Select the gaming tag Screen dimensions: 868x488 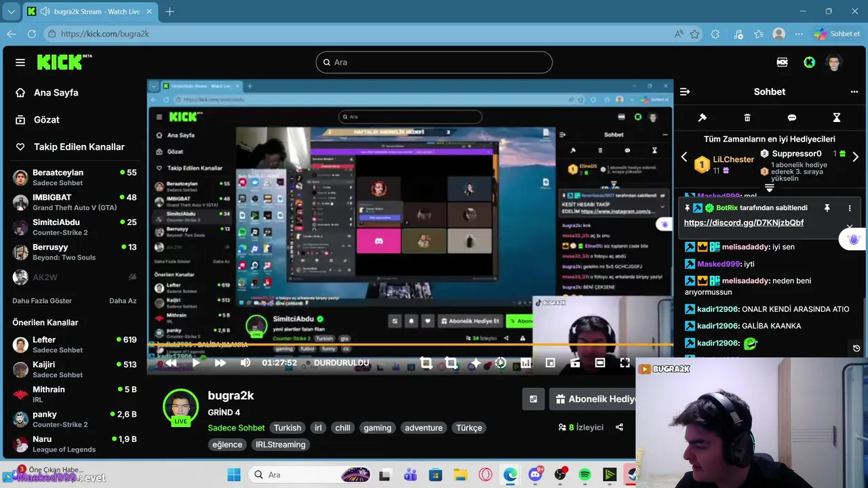[x=377, y=428]
